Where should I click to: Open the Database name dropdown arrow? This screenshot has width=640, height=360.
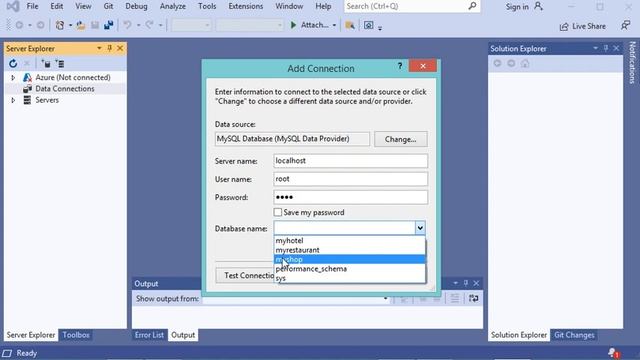tap(420, 228)
